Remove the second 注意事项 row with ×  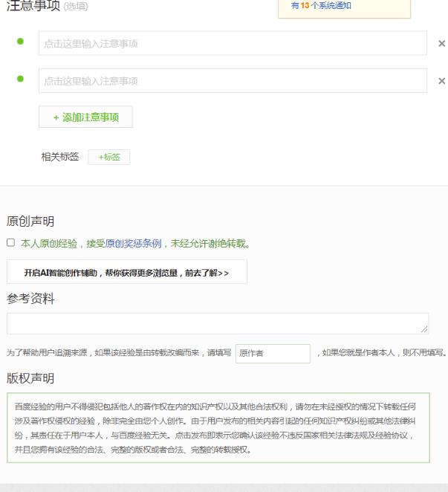(x=442, y=81)
